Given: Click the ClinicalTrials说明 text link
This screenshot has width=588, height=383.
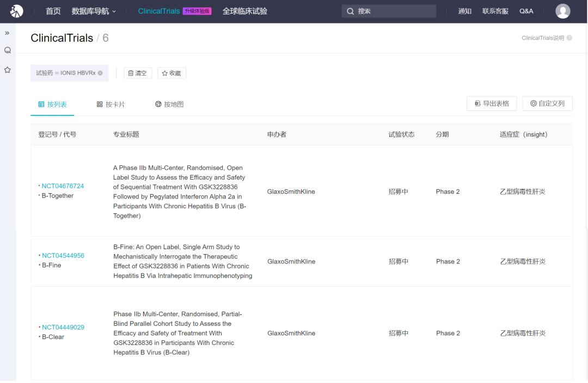Looking at the screenshot, I should [543, 38].
